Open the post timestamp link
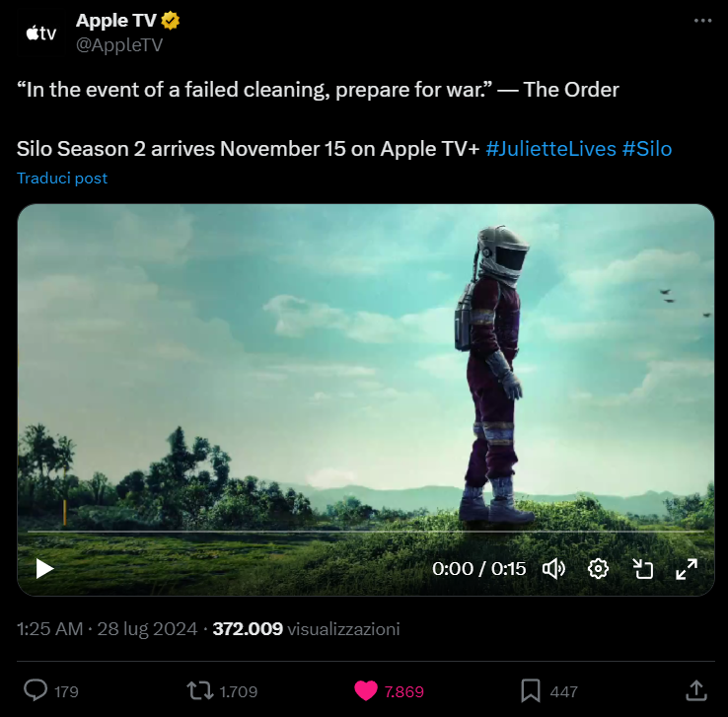The image size is (728, 717). tap(109, 628)
